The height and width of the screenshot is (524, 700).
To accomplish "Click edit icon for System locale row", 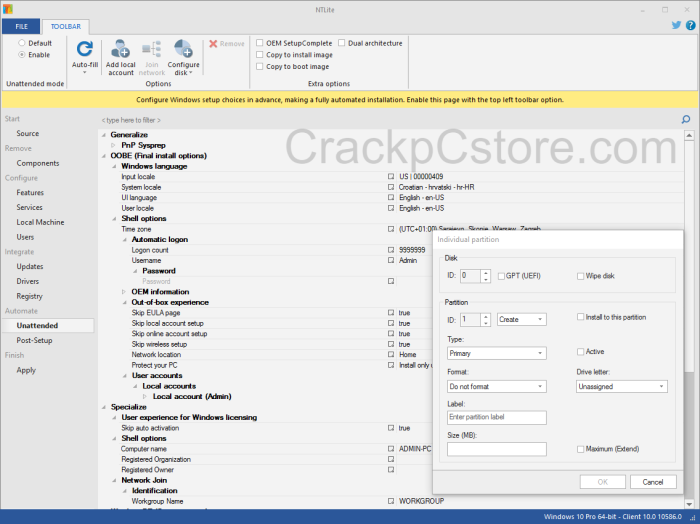I will pyautogui.click(x=391, y=187).
